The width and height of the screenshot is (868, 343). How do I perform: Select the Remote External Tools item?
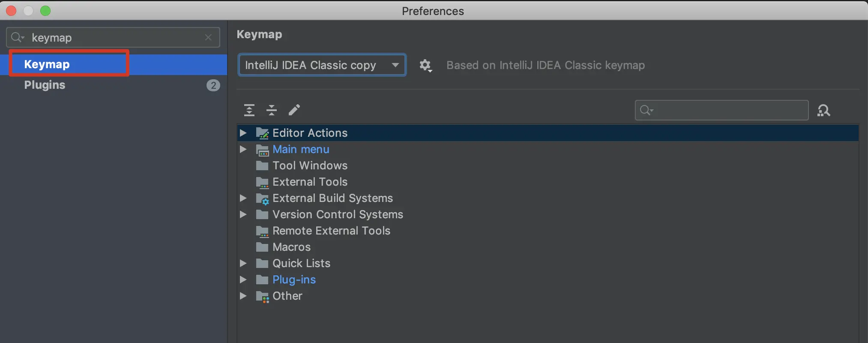point(331,231)
